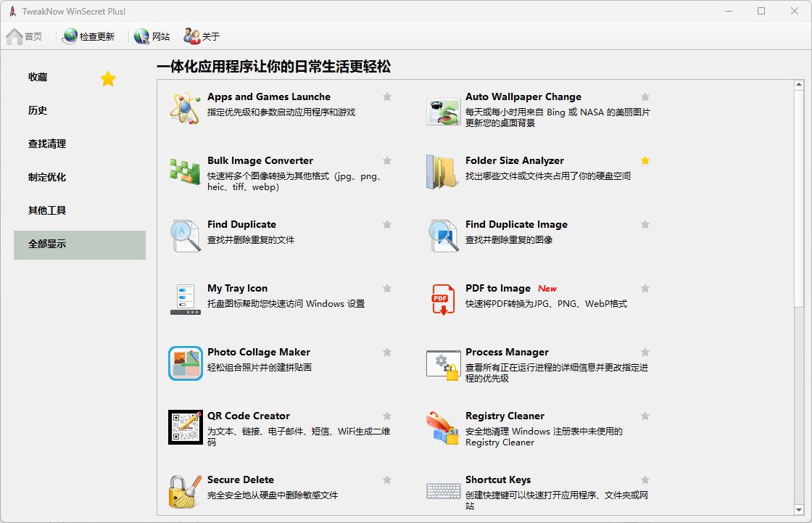Screen dimensions: 812x523
Task: Click the description 完全安全地从硬盘中删除敏感文件
Action: tap(273, 495)
